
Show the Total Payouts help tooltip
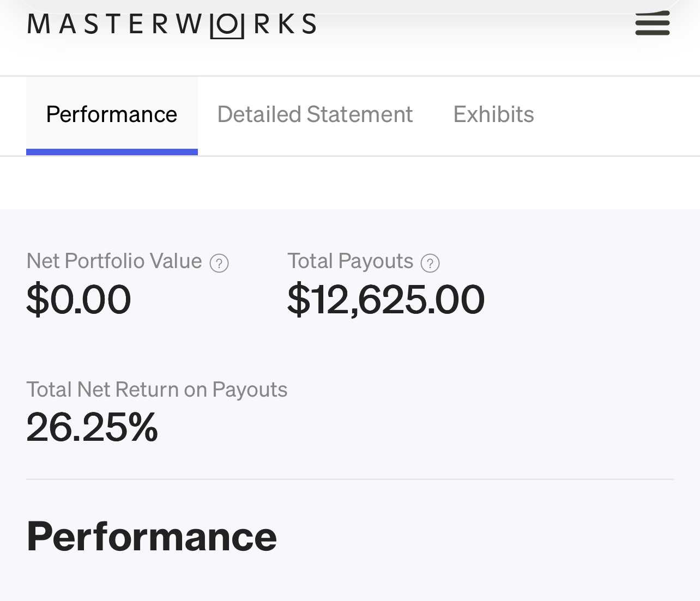pos(430,263)
